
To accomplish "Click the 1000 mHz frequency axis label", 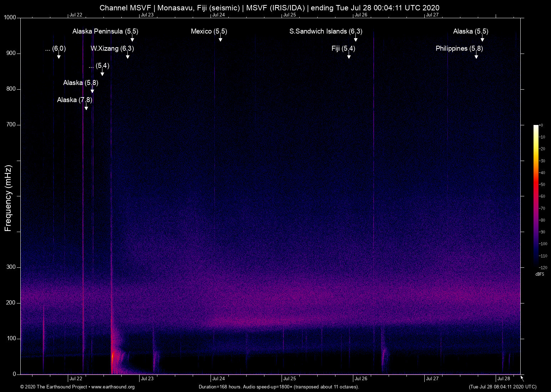I will (x=10, y=17).
